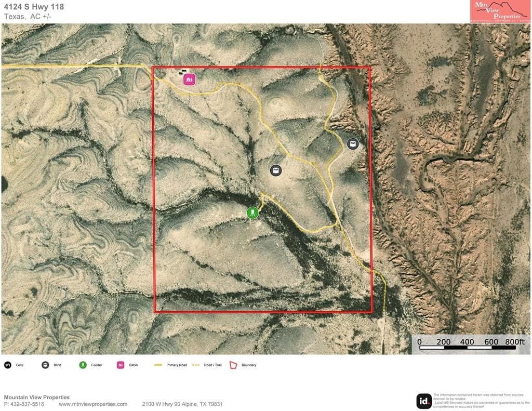Screen dimensions: 532x411
Task: Click the blind marker in the map center
Action: pyautogui.click(x=276, y=170)
